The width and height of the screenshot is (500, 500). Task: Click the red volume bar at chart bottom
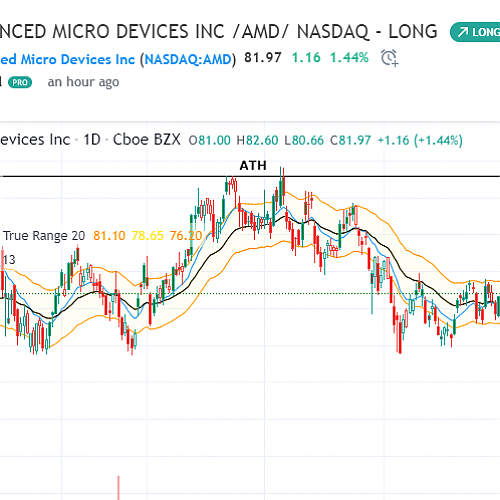(118, 488)
